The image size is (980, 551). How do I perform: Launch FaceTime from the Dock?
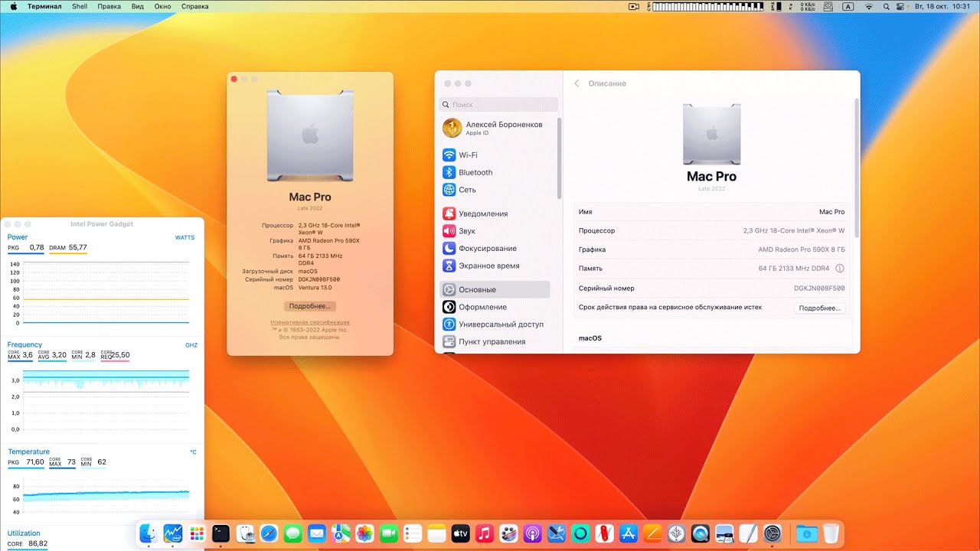(x=388, y=533)
